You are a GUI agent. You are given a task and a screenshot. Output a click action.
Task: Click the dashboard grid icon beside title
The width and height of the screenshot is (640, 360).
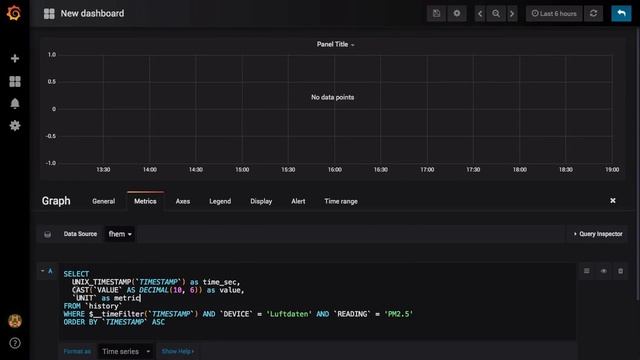(49, 13)
